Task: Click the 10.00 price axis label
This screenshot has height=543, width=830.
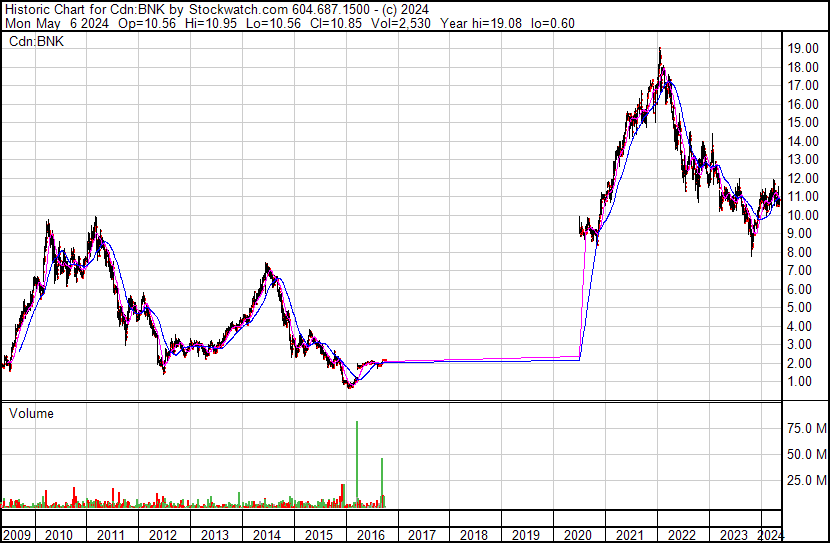Action: coord(803,215)
